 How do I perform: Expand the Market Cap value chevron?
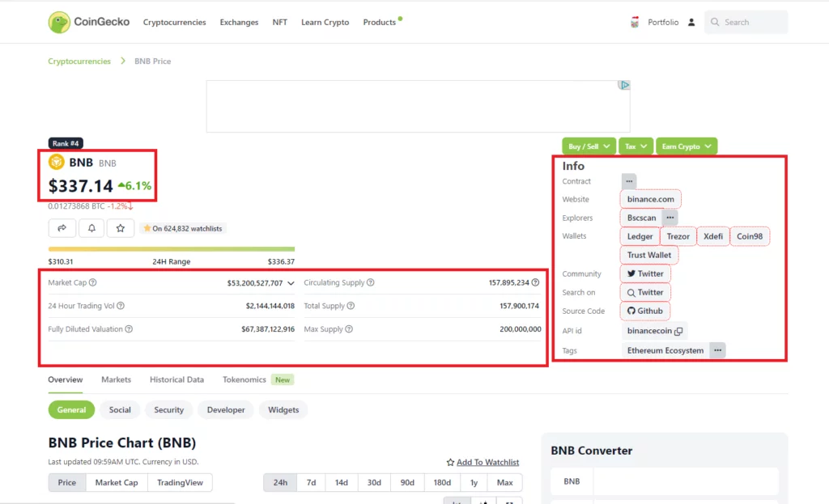click(291, 283)
